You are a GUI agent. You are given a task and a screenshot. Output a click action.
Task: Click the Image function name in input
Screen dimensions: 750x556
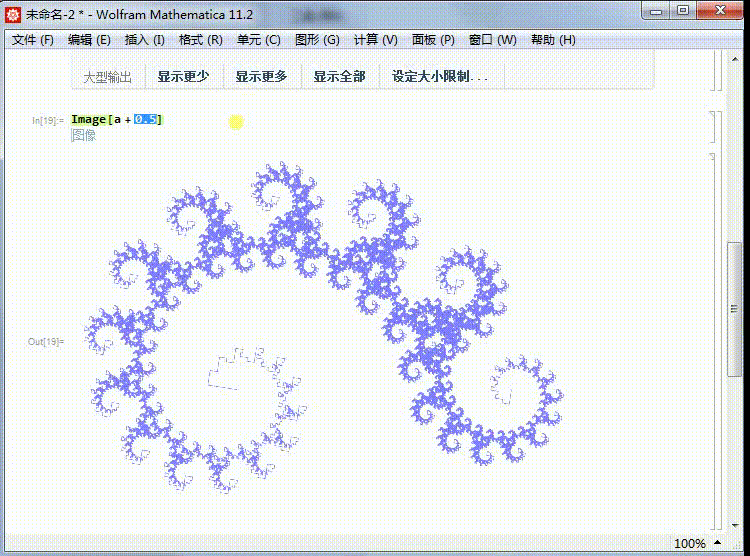tap(88, 120)
